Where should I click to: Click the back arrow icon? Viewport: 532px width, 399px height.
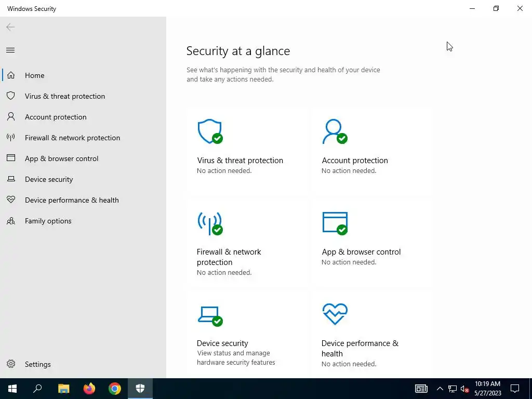click(x=10, y=27)
